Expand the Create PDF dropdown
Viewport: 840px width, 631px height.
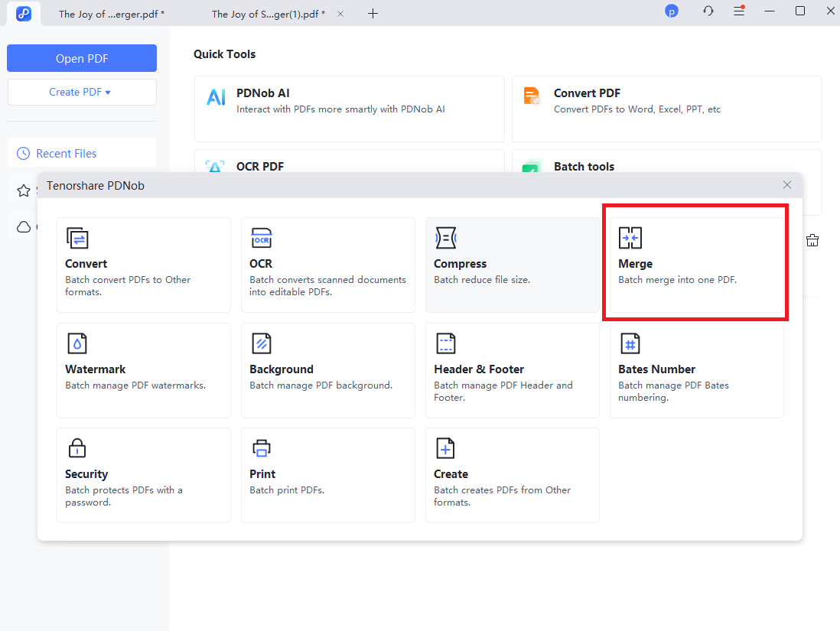coord(81,92)
